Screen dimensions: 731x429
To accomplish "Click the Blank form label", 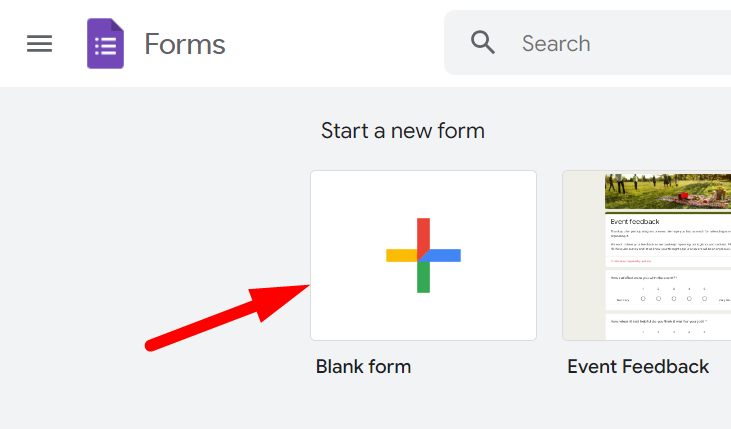I will (363, 367).
